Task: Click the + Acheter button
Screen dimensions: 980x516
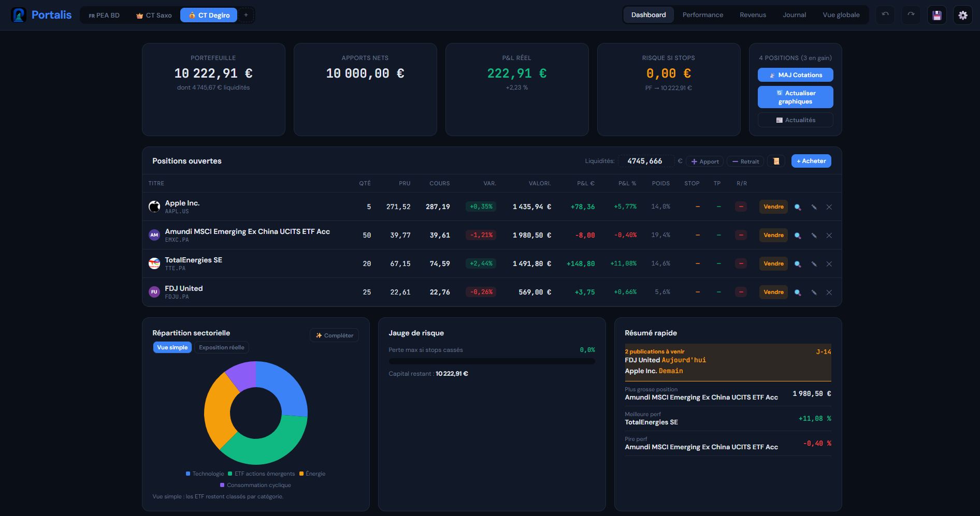Action: click(811, 161)
